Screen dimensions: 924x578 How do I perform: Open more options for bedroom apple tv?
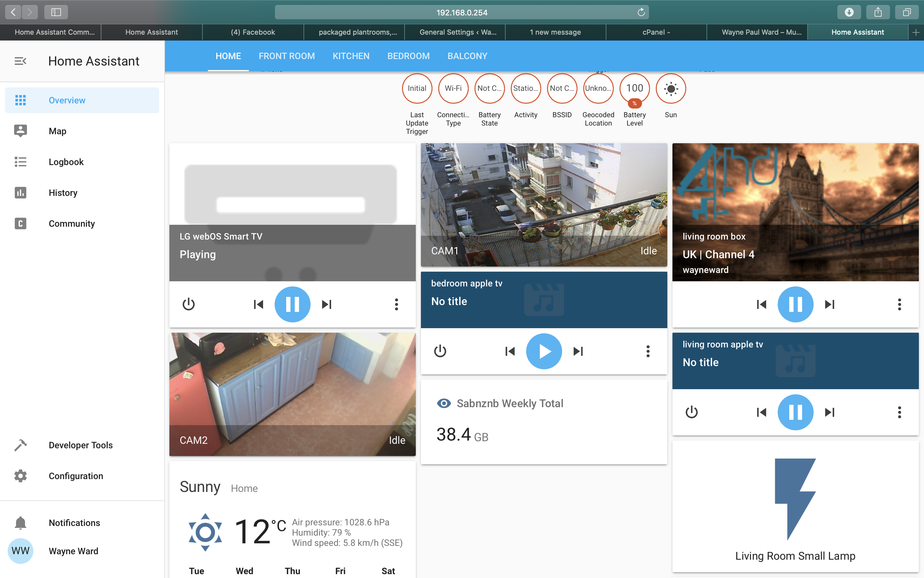click(648, 351)
